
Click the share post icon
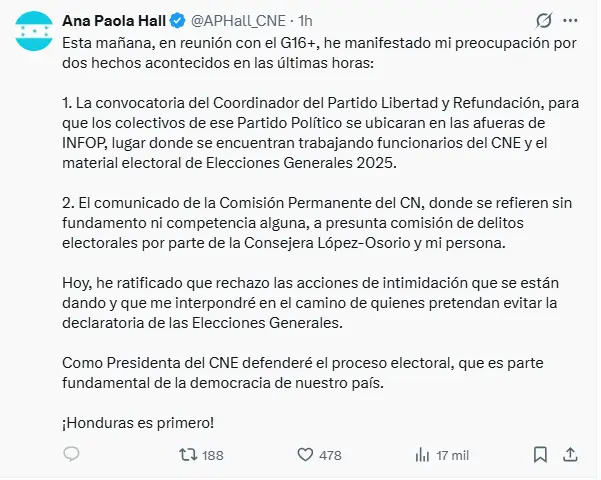(x=571, y=455)
